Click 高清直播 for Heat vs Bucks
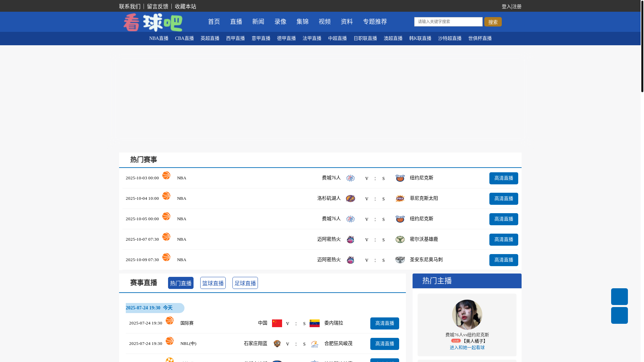This screenshot has width=644, height=362. click(x=504, y=240)
